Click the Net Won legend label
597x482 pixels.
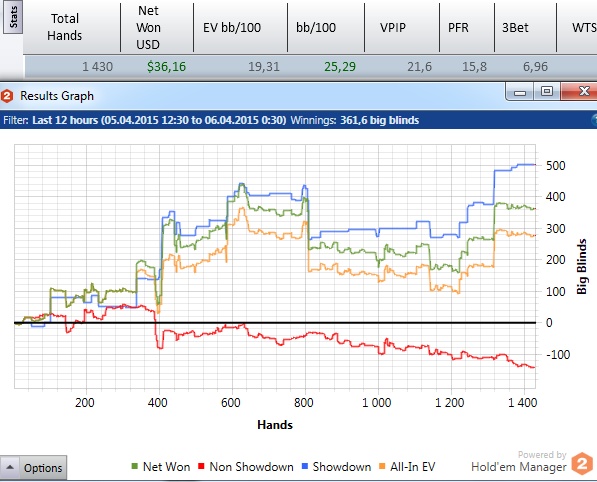click(x=166, y=467)
